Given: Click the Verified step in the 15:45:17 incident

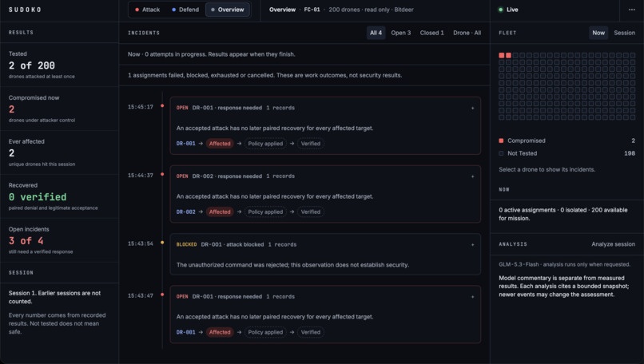Looking at the screenshot, I should [311, 144].
